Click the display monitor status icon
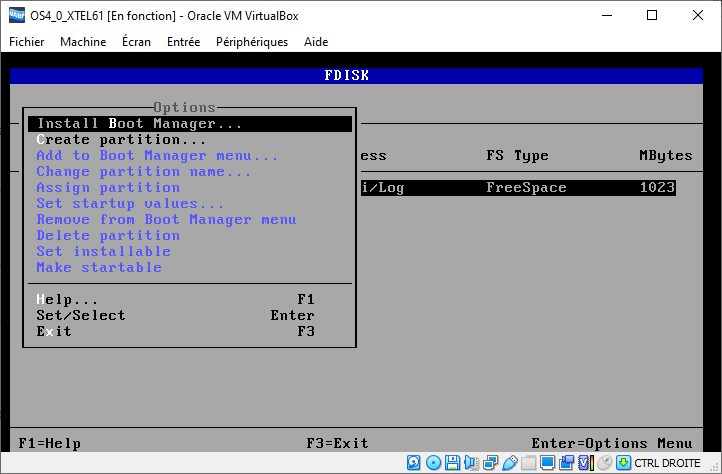The image size is (722, 474). click(548, 463)
